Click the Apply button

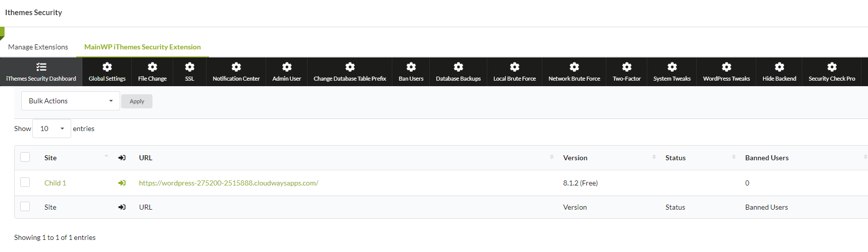click(x=137, y=101)
